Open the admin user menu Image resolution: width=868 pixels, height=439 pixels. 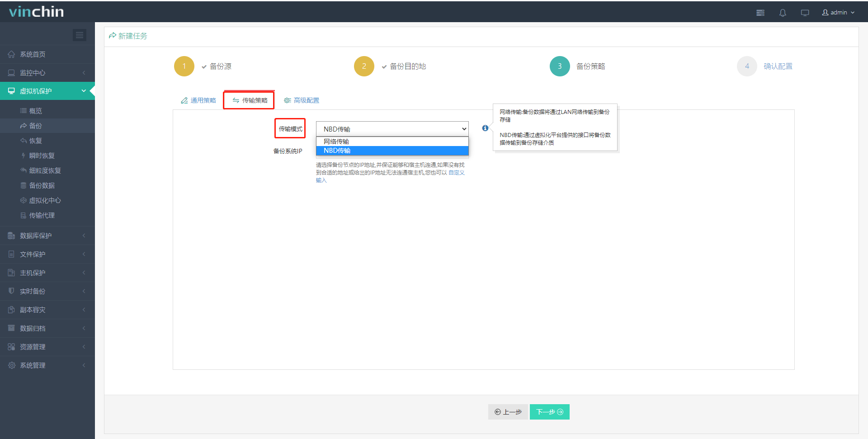click(x=838, y=12)
